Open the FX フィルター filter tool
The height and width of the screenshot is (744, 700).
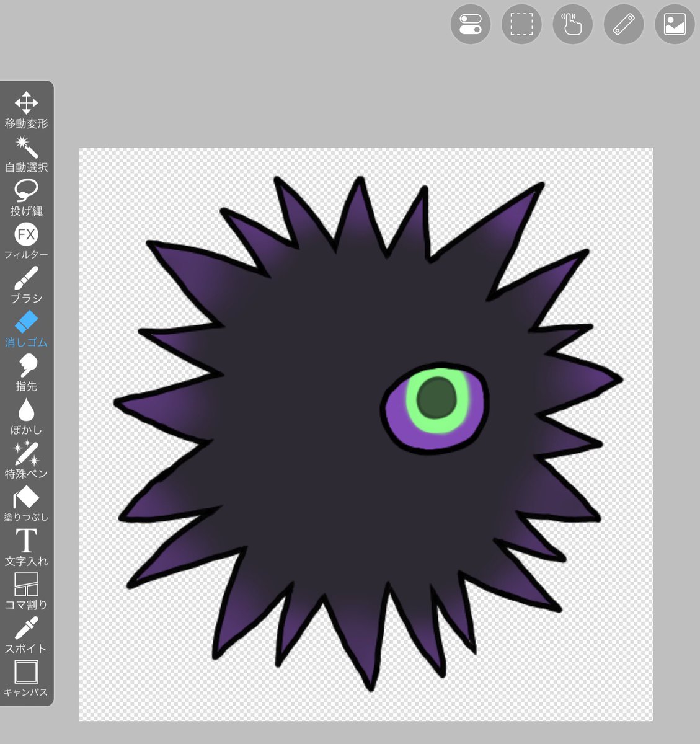coord(26,241)
